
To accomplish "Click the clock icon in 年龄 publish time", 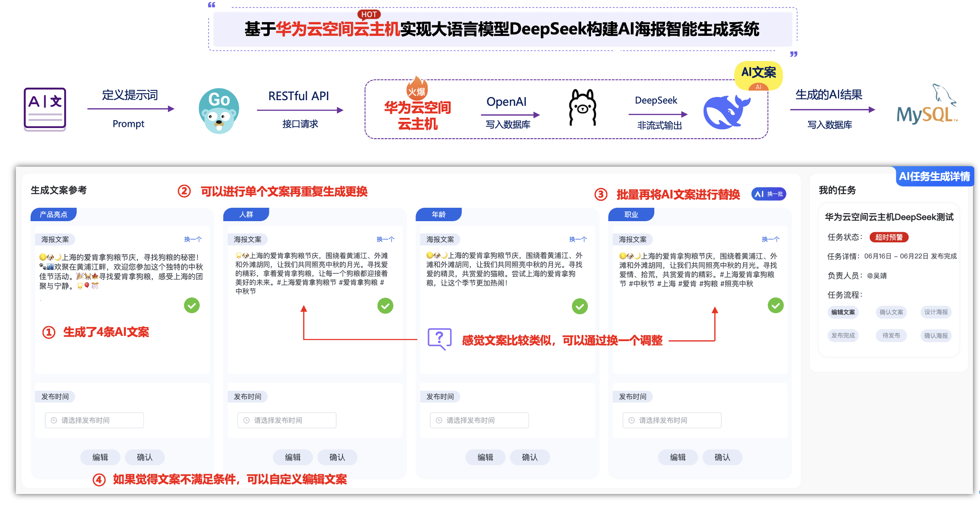I will coord(439,420).
